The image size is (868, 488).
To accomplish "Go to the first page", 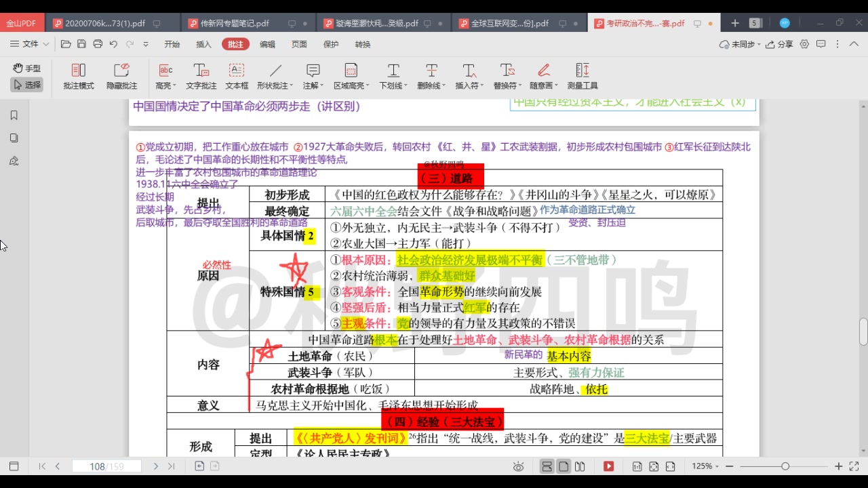I will pyautogui.click(x=42, y=466).
